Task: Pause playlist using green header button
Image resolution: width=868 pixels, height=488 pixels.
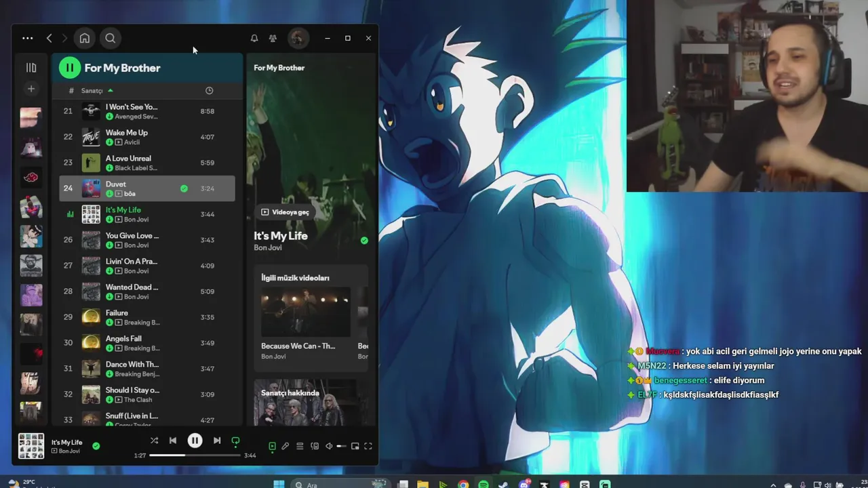Action: [x=69, y=68]
